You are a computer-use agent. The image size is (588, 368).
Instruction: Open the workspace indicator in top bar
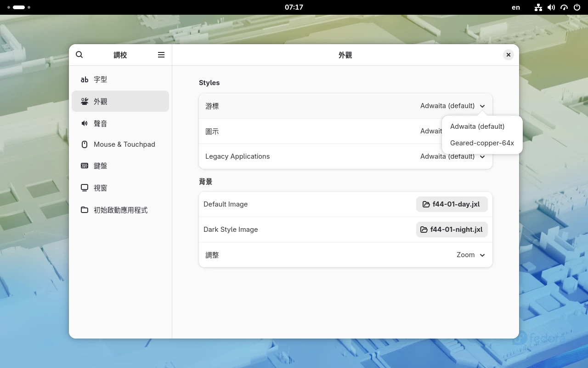tap(19, 7)
